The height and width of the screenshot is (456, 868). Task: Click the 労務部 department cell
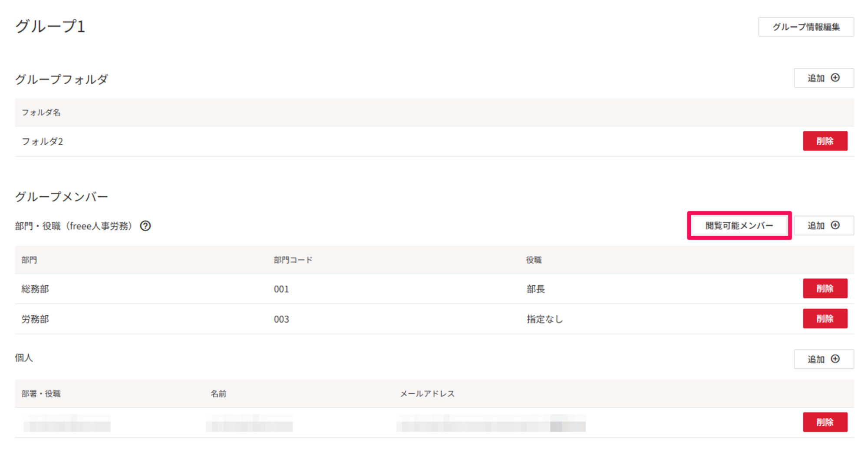point(35,319)
